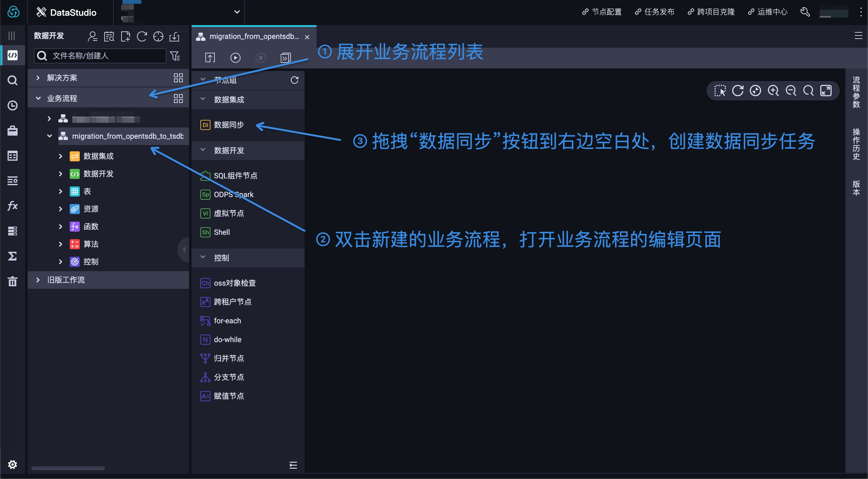
Task: Select the box selection tool on canvas
Action: tap(720, 91)
